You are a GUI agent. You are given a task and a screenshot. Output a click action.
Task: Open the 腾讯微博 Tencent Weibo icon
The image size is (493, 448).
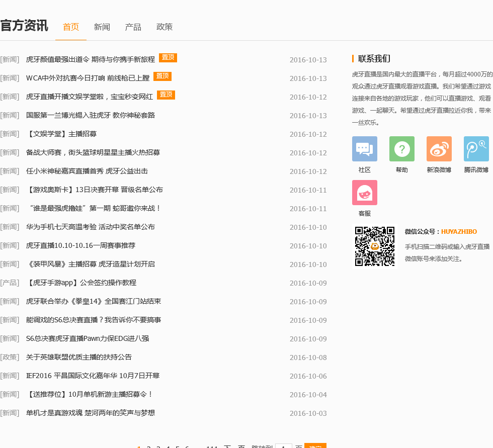click(476, 149)
